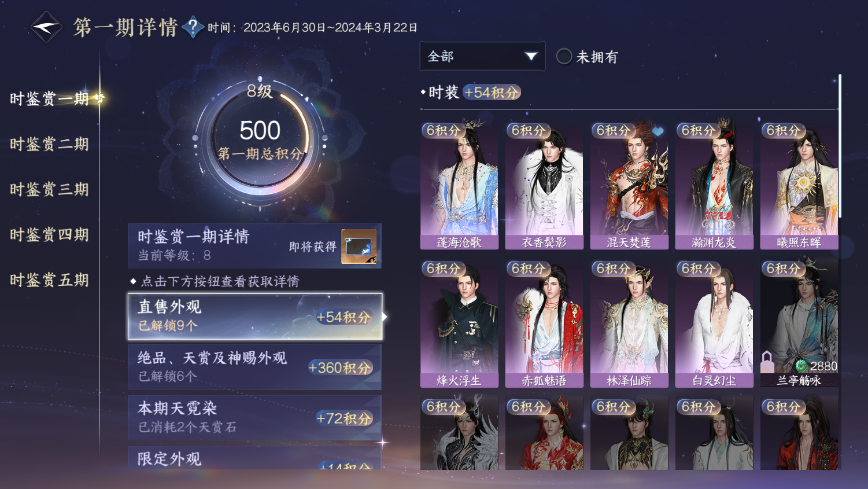Select the 赤狐魅语 outfit thumbnail
Viewport: 868px width, 489px height.
click(x=544, y=323)
